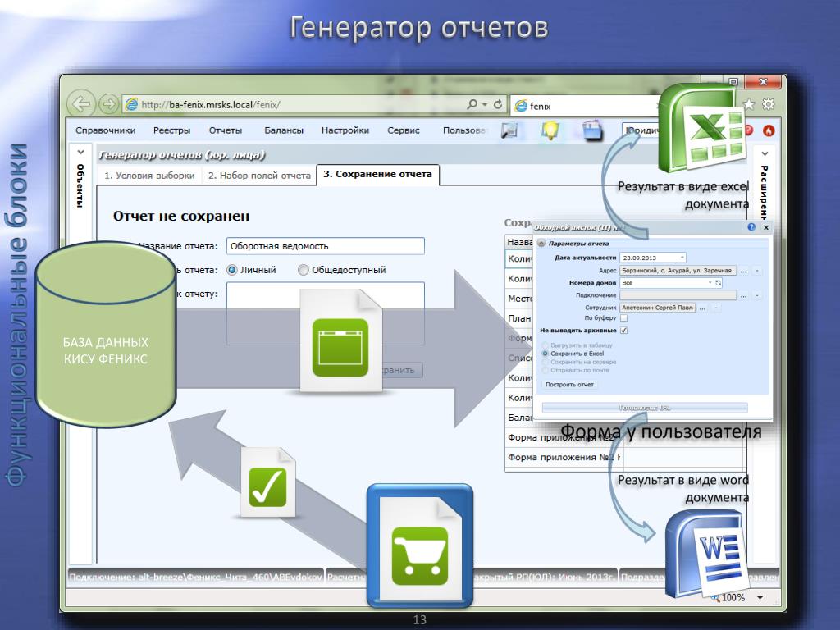Click the red flame icon in the toolbar

(x=769, y=130)
